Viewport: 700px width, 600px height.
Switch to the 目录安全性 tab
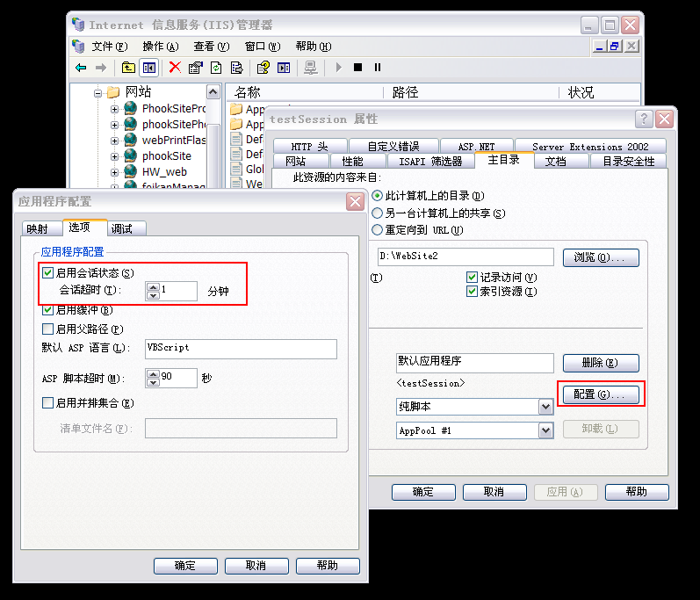pos(628,161)
